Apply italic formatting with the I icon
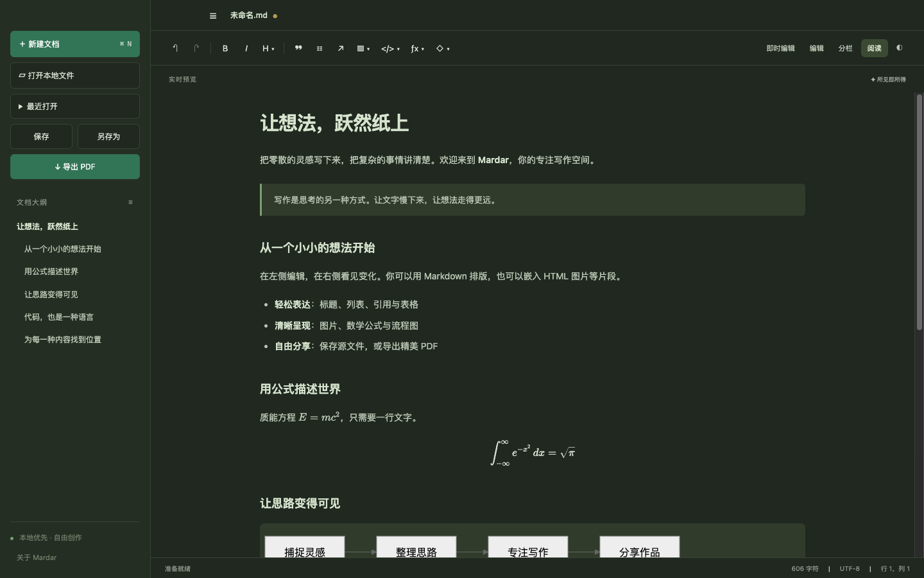The width and height of the screenshot is (924, 578). tap(246, 48)
